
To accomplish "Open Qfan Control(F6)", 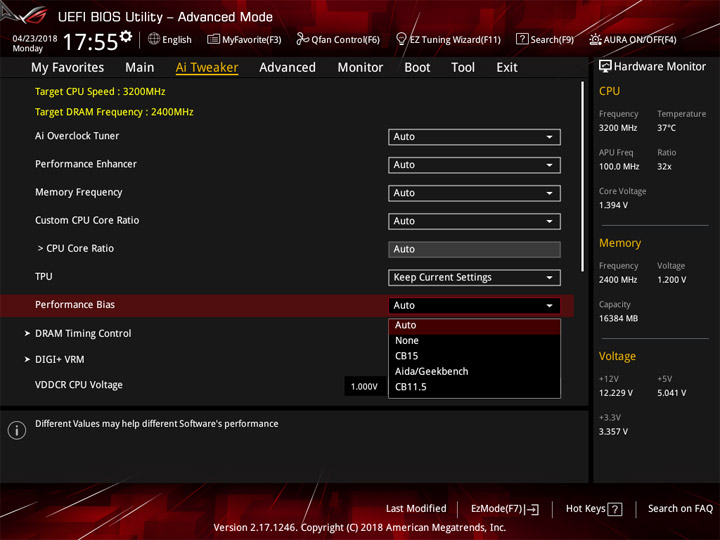I will point(338,39).
